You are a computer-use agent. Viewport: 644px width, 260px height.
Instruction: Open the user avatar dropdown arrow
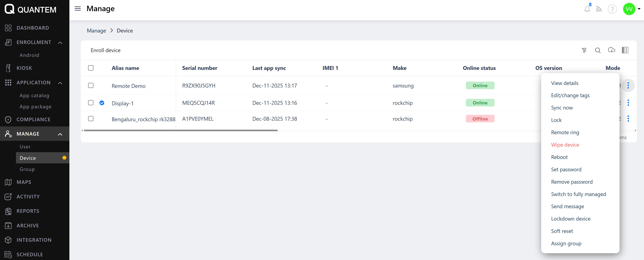(x=639, y=9)
